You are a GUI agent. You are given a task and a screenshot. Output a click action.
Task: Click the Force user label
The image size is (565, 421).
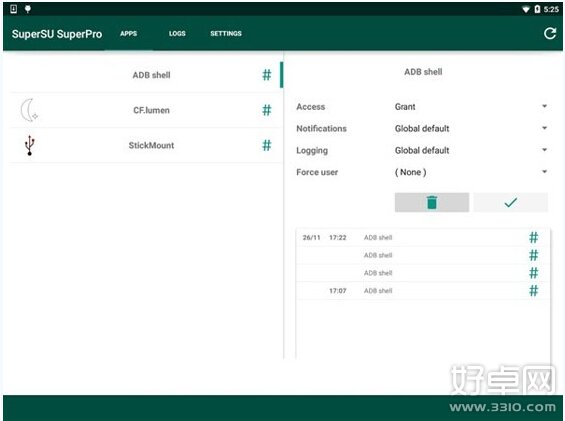[317, 172]
